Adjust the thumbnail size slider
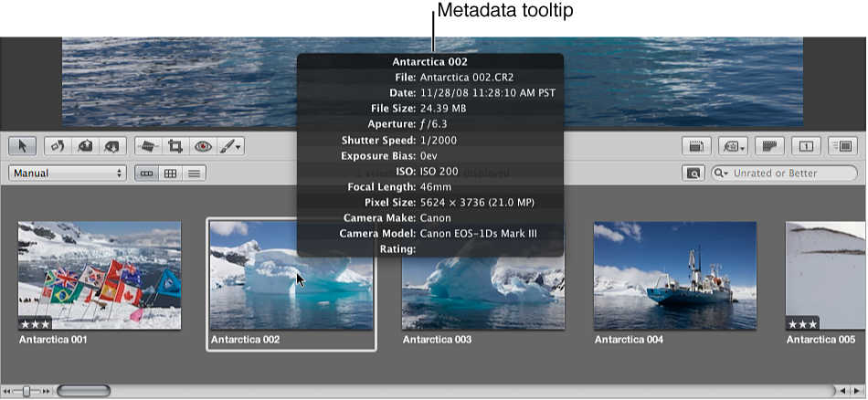This screenshot has height=400, width=868. tap(27, 391)
